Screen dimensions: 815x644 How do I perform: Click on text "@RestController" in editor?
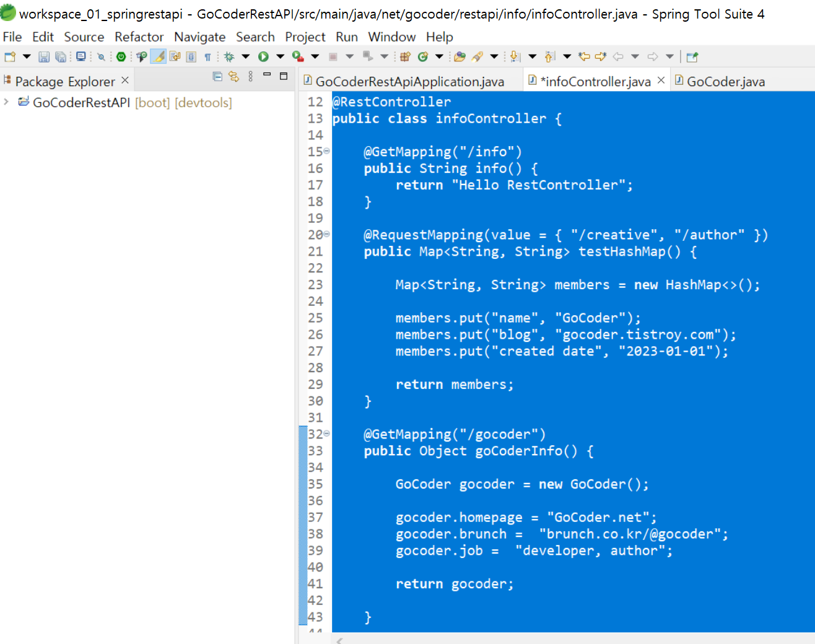[x=391, y=102]
